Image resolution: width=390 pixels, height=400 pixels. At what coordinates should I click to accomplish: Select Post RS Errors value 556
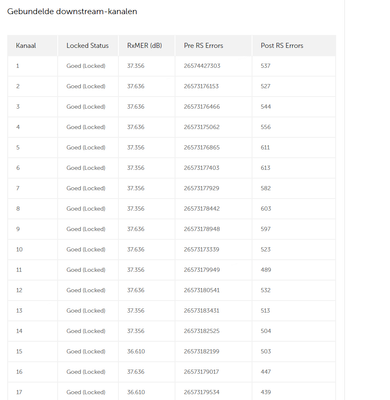pos(266,127)
